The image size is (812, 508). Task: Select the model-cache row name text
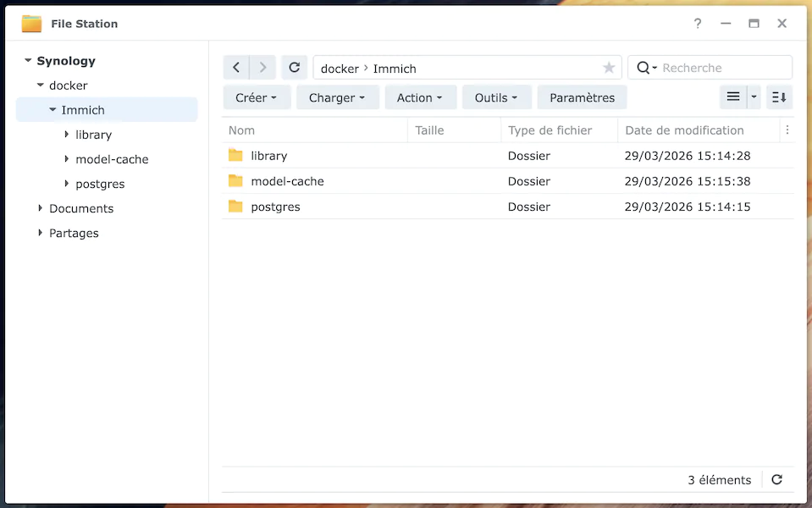click(x=287, y=181)
